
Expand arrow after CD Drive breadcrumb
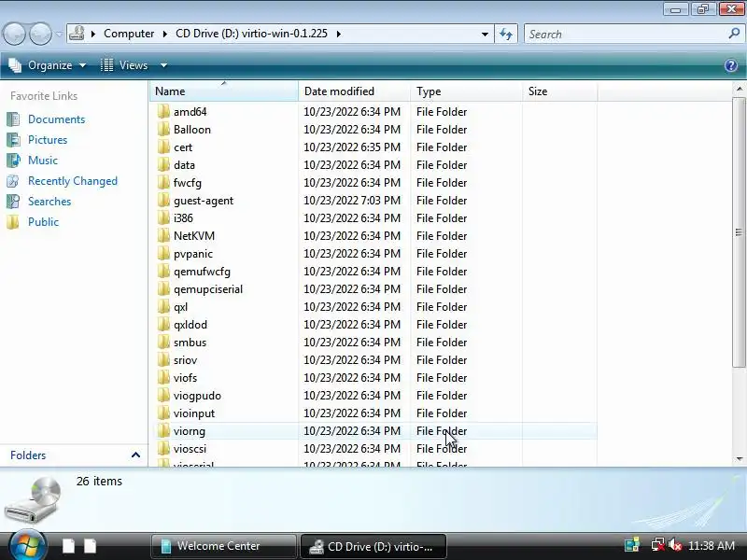tap(339, 34)
